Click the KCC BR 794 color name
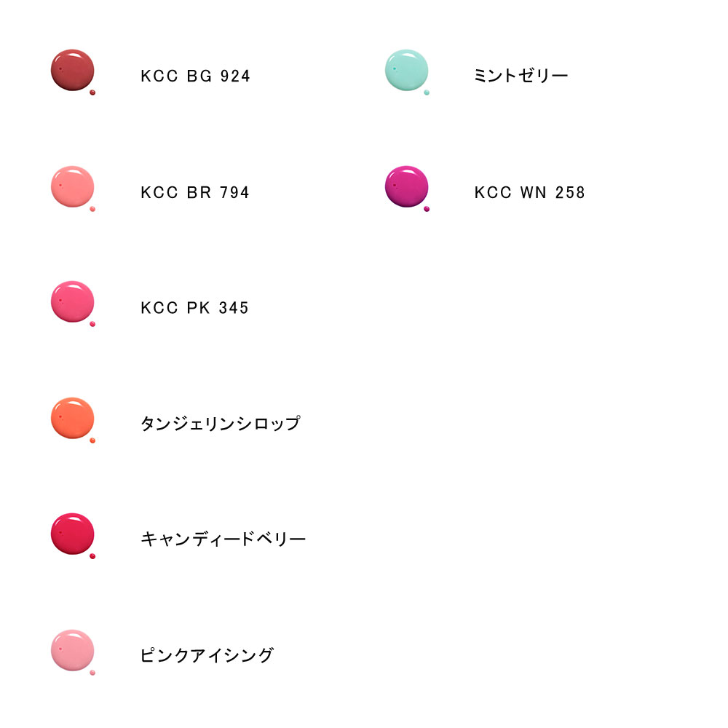Screen dimensions: 728x728 click(195, 192)
